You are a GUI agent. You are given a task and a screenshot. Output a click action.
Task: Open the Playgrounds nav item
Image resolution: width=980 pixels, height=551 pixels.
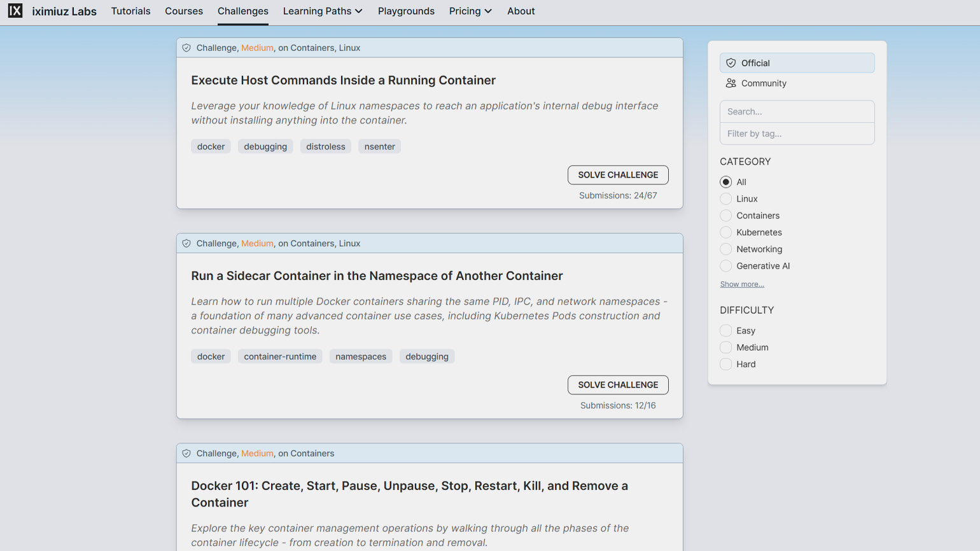point(406,11)
